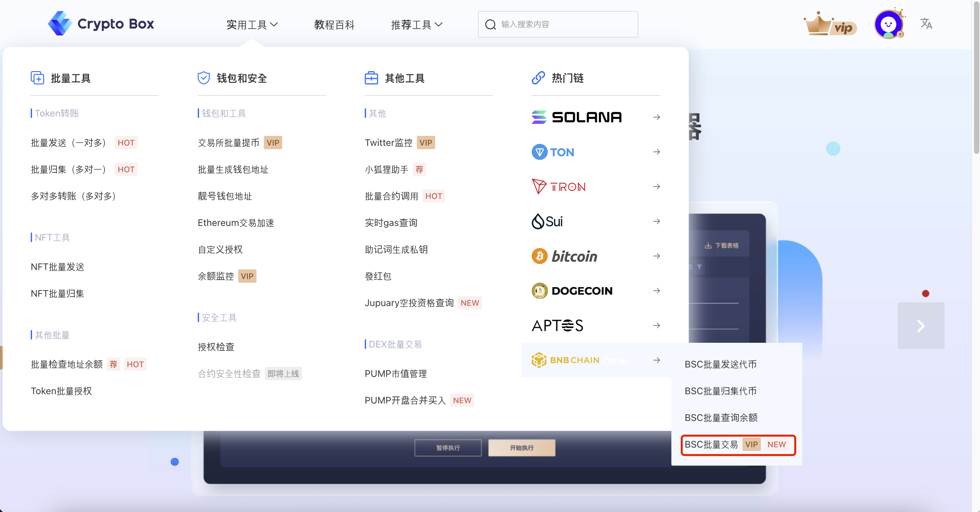Expand the TON submenu arrow

click(x=656, y=152)
